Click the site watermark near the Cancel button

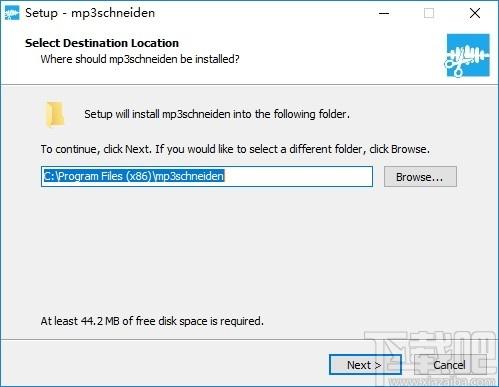430,358
